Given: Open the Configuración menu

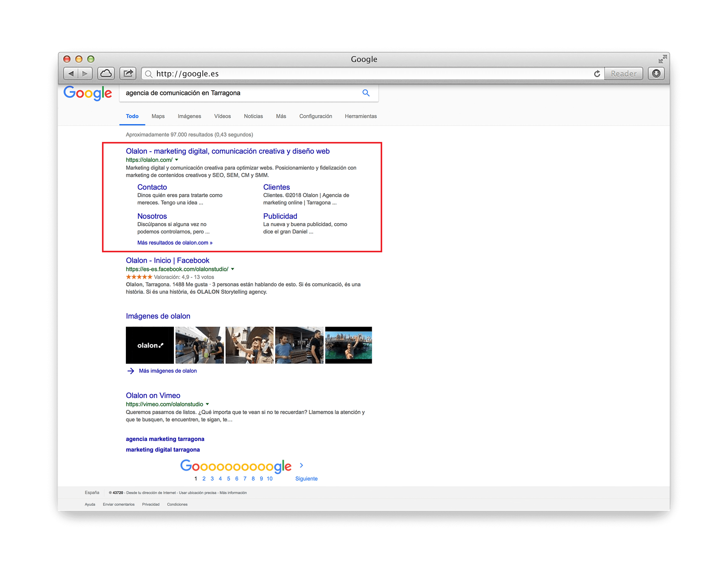Looking at the screenshot, I should (x=315, y=116).
